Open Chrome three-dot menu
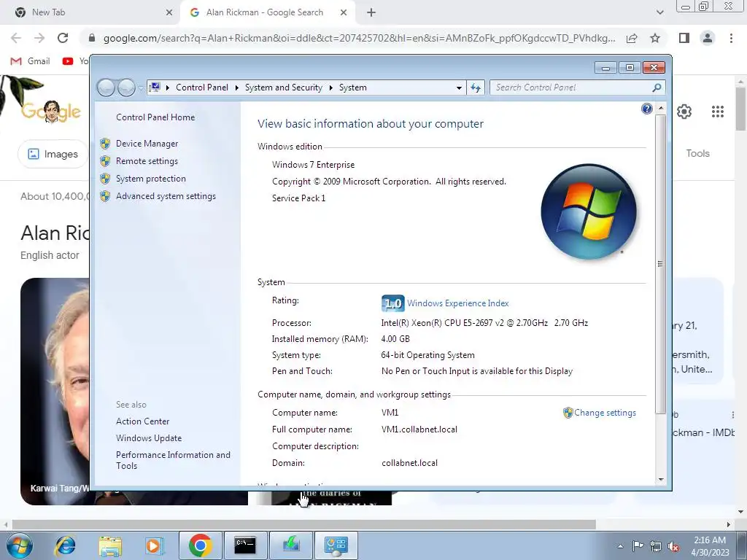Image resolution: width=747 pixels, height=560 pixels. pos(731,38)
